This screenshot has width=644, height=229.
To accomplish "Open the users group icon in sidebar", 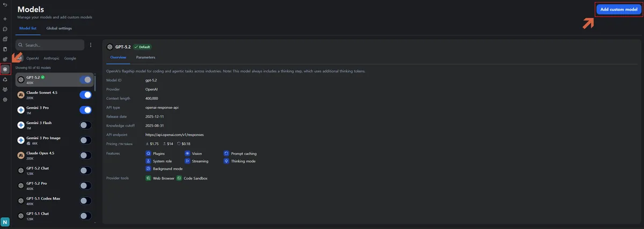I will click(5, 90).
